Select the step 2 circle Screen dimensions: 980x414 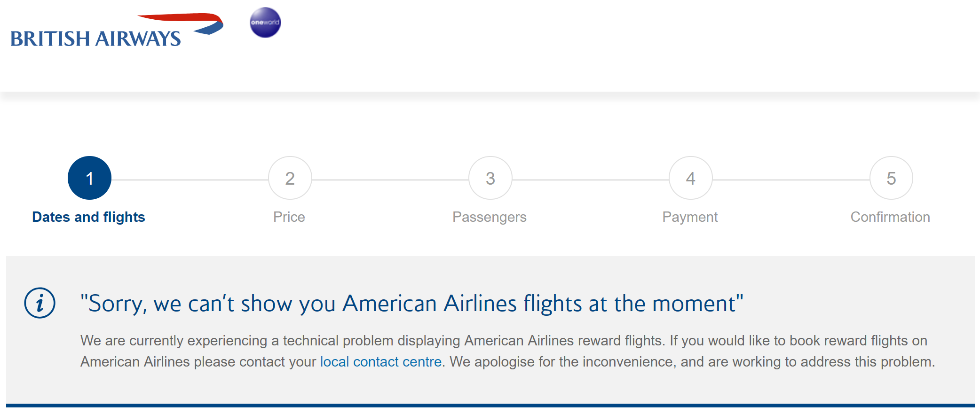pos(290,178)
